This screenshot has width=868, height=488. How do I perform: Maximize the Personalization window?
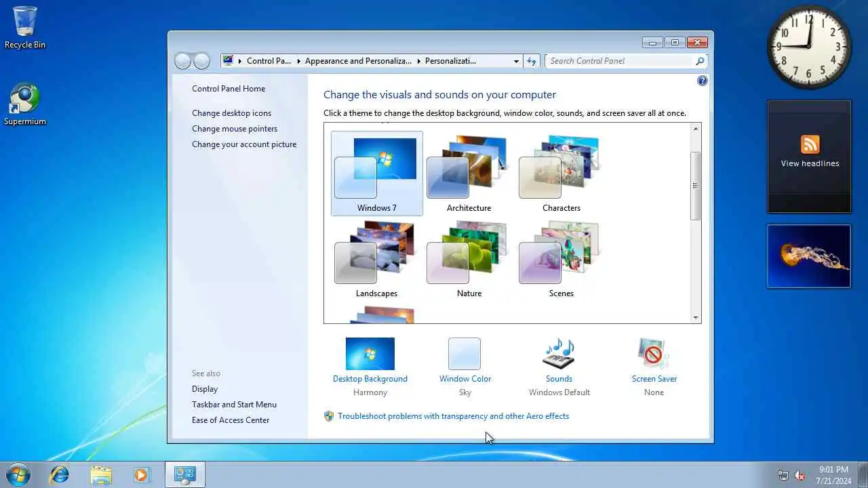[675, 43]
